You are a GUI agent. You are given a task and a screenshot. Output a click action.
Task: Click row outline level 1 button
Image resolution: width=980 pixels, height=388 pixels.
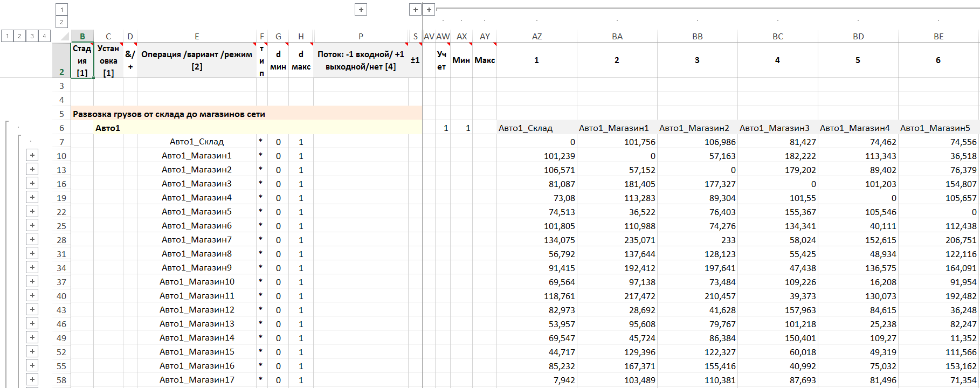pos(7,36)
